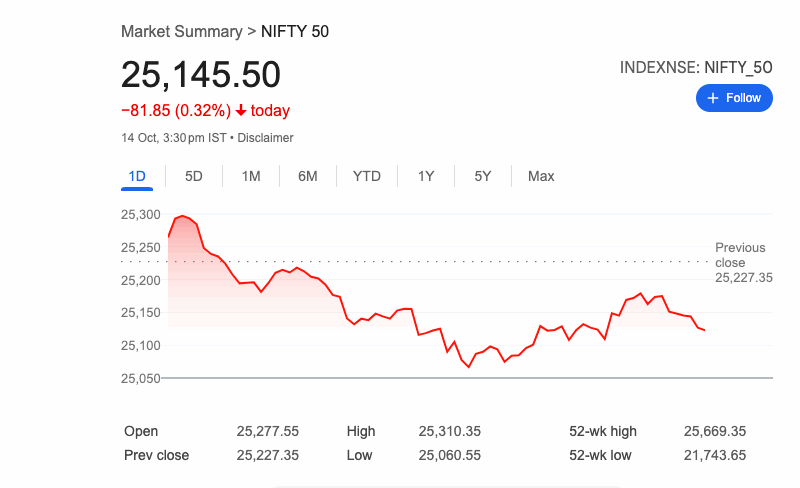The height and width of the screenshot is (488, 800).
Task: Show the 1M chart range
Action: 251,176
